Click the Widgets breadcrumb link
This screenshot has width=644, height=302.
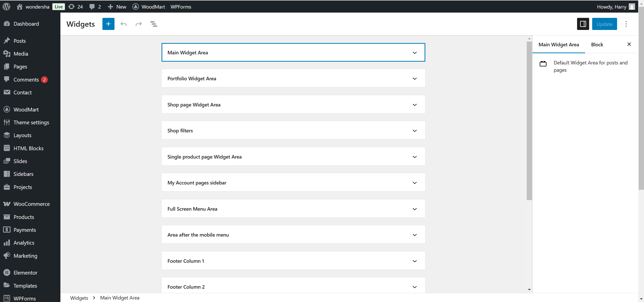click(79, 298)
